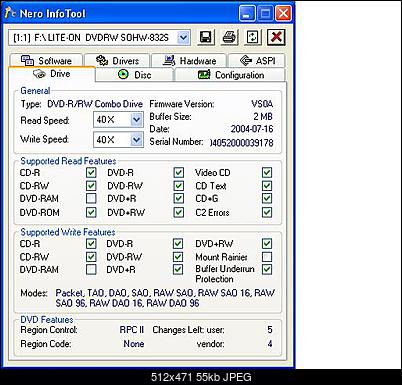
Task: Toggle CD-RW write feature checkbox
Action: [91, 257]
